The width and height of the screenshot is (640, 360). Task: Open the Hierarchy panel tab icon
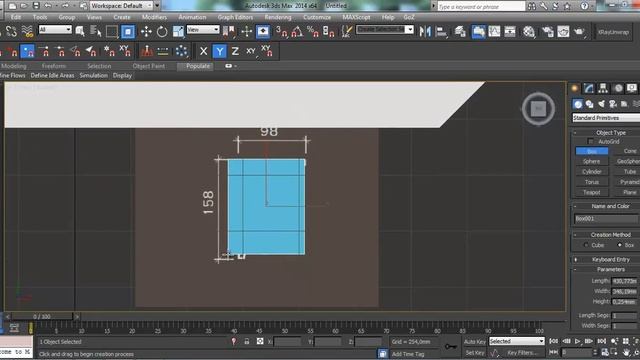click(603, 88)
